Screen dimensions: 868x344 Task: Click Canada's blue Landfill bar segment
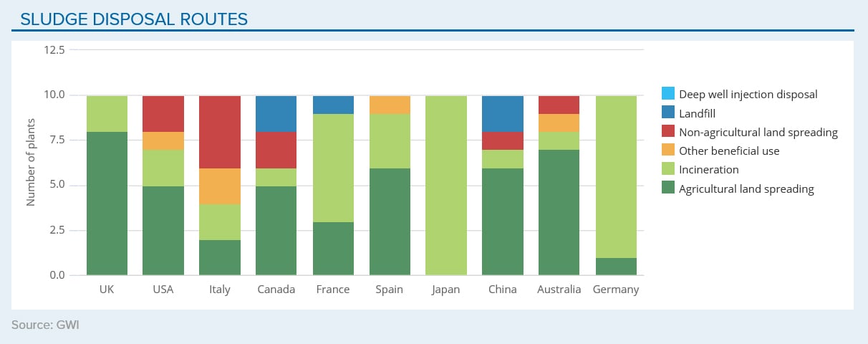coord(276,113)
